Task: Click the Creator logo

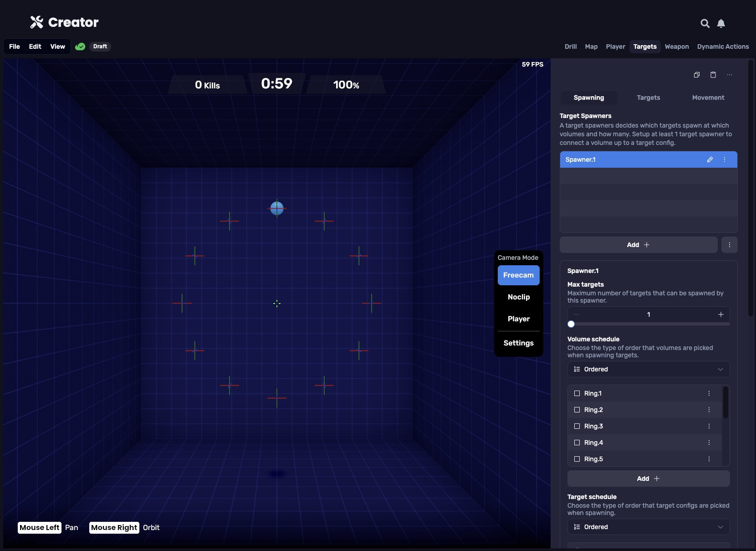Action: [x=64, y=22]
